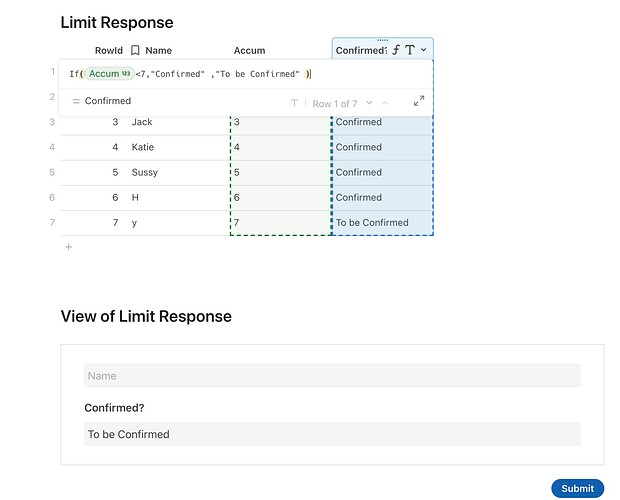Add a new row with plus icon
This screenshot has width=620, height=500.
[x=68, y=246]
